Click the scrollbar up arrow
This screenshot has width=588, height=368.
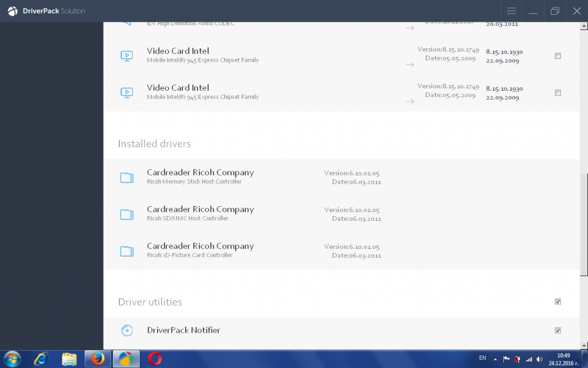pyautogui.click(x=584, y=26)
